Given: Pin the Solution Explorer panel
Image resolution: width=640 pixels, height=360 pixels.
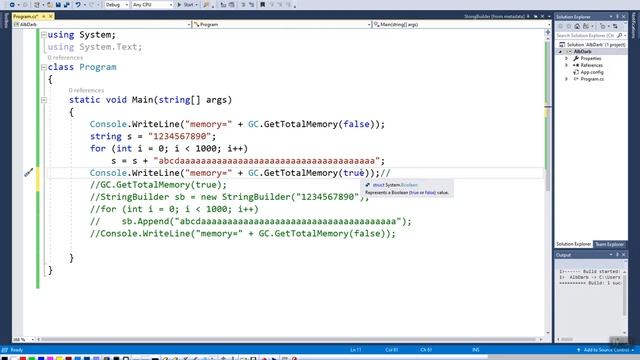Looking at the screenshot, I should click(617, 17).
